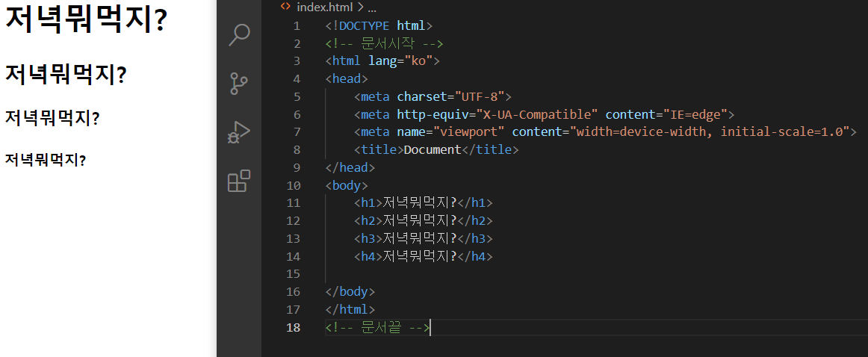
Task: Click the HTML file icon in breadcrumb
Action: click(x=285, y=7)
